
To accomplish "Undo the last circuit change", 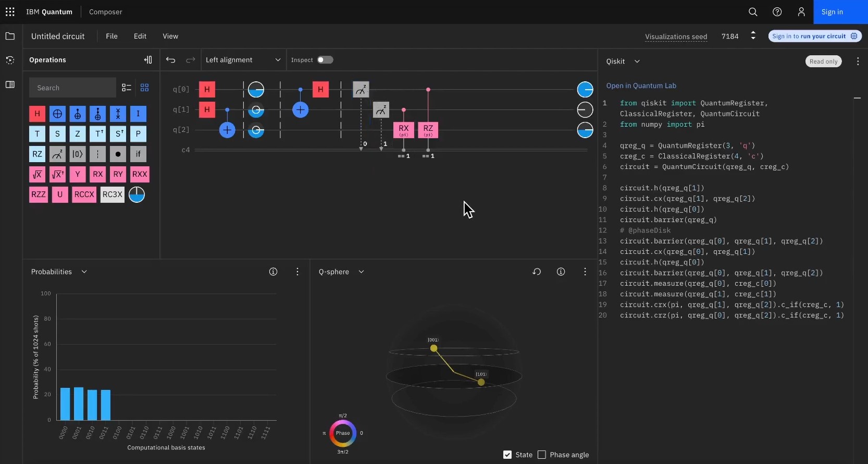I will 170,60.
